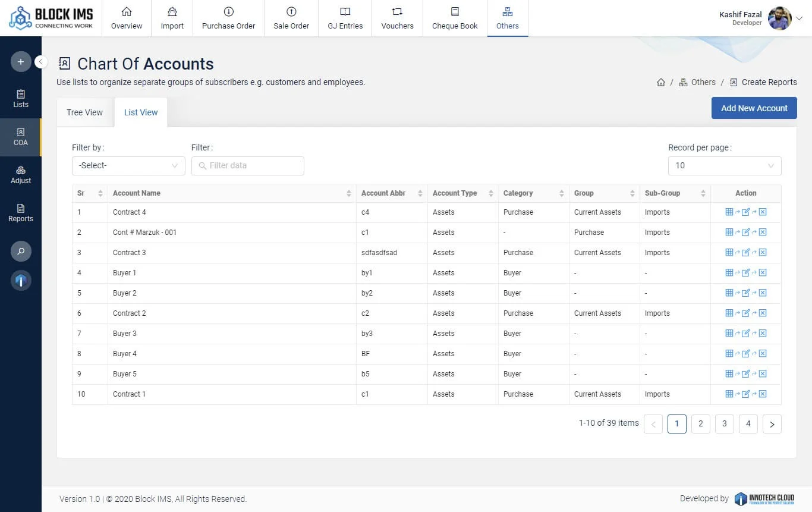Click the Add New Account button

[754, 108]
